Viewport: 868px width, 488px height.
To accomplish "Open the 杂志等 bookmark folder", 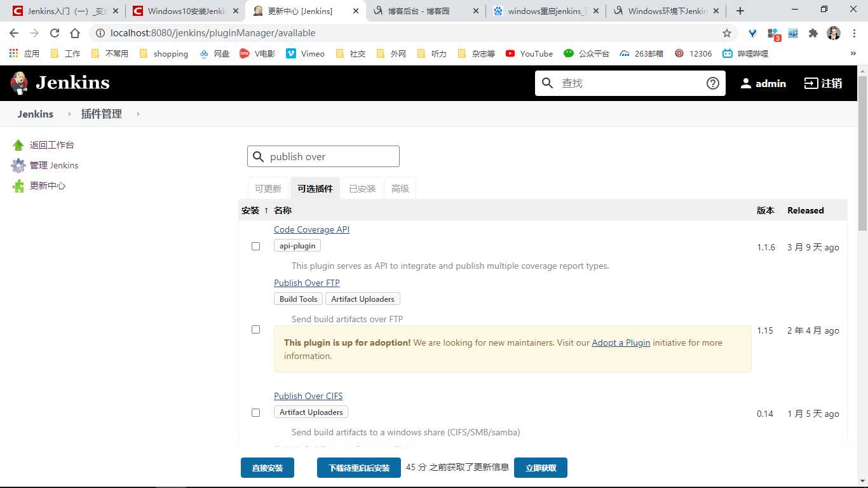I will 477,53.
